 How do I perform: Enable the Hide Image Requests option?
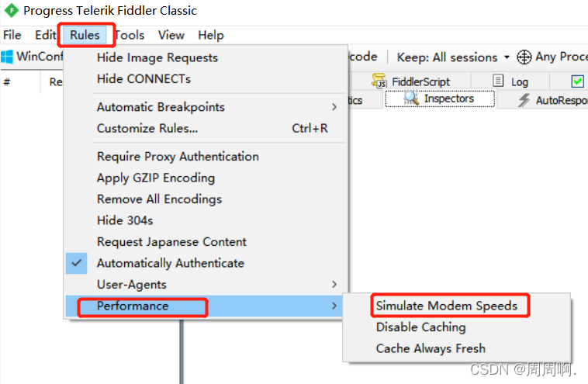157,57
